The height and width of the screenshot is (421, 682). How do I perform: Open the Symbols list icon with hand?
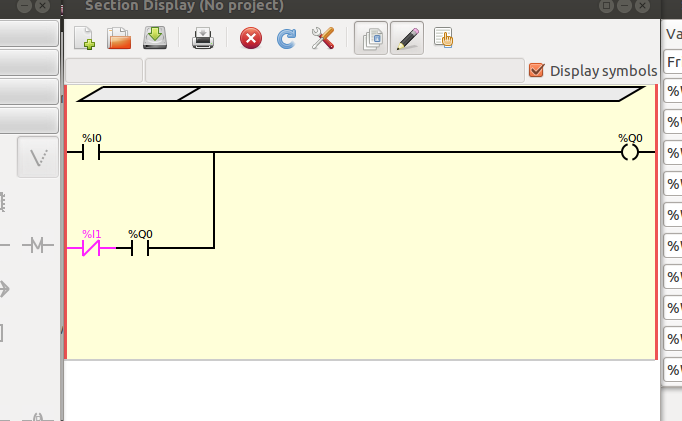click(444, 37)
